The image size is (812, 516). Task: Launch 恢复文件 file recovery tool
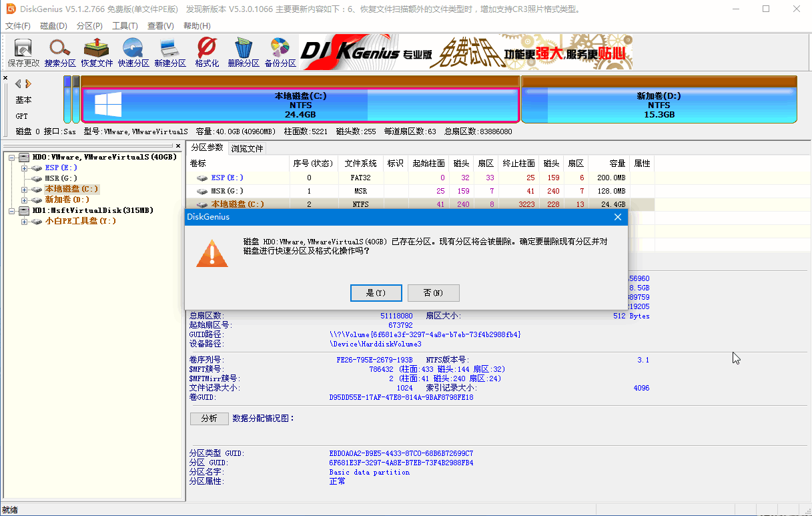[96, 52]
